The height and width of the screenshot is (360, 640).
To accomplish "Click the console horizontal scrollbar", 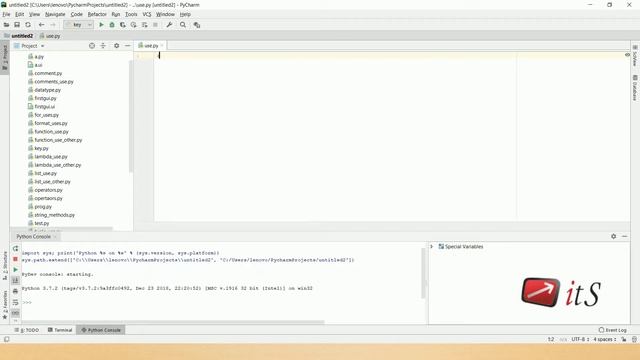I will click(x=173, y=322).
